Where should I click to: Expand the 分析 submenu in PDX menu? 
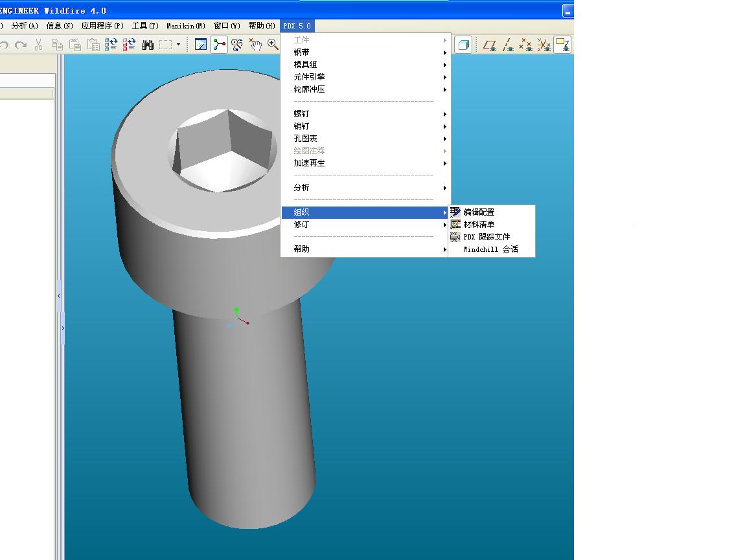(365, 188)
